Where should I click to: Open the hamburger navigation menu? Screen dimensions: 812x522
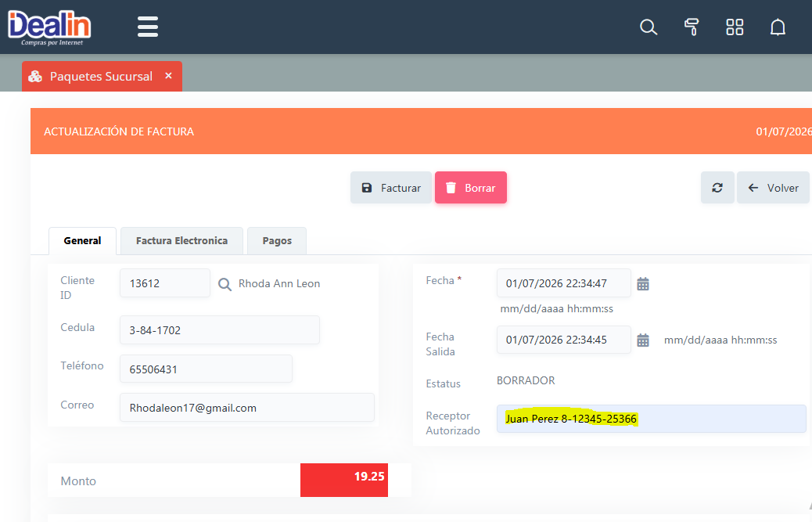coord(148,27)
